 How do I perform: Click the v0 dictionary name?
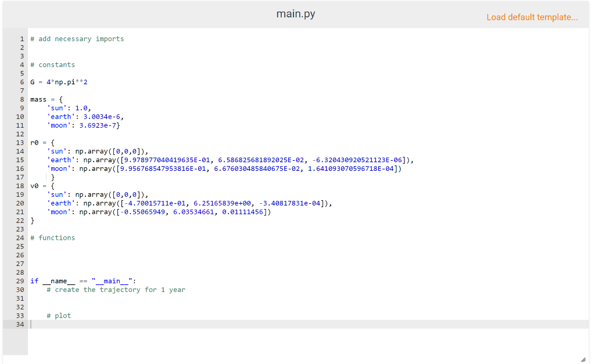tap(34, 186)
